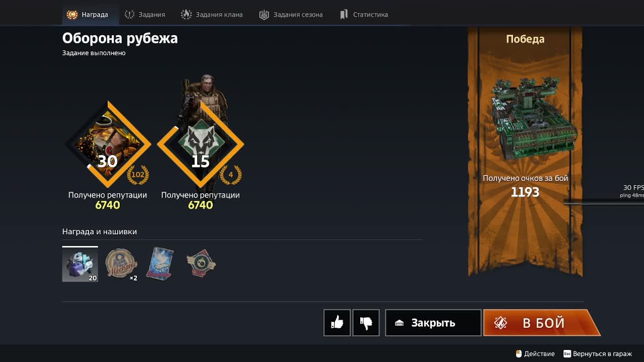Open the Статистика tab
Screen dimensions: 644x362
point(364,15)
